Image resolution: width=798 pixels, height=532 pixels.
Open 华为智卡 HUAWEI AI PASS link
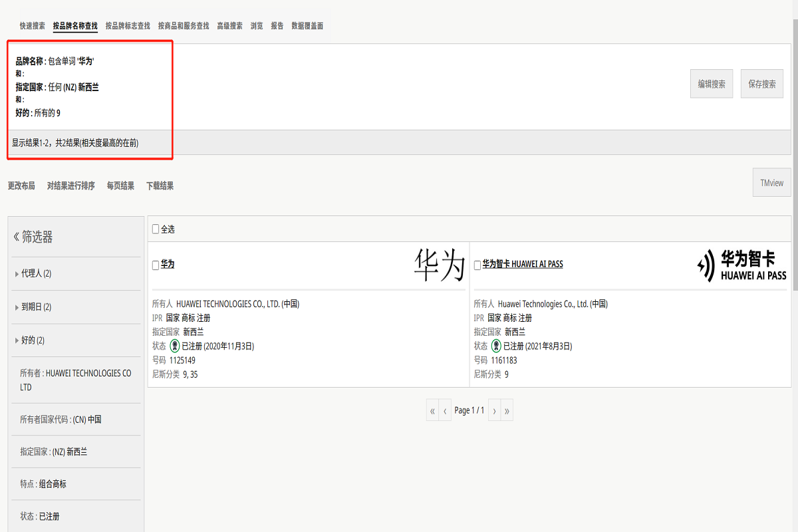coord(523,264)
